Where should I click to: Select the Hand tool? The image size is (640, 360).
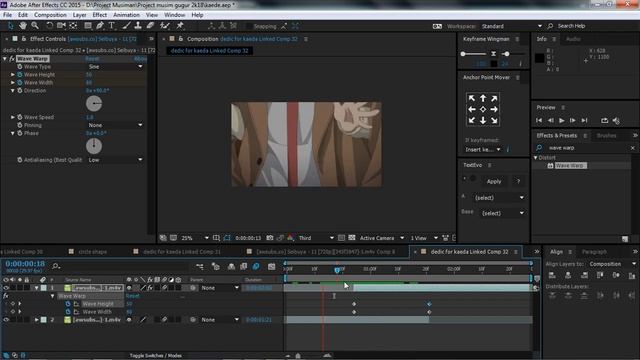[x=23, y=26]
